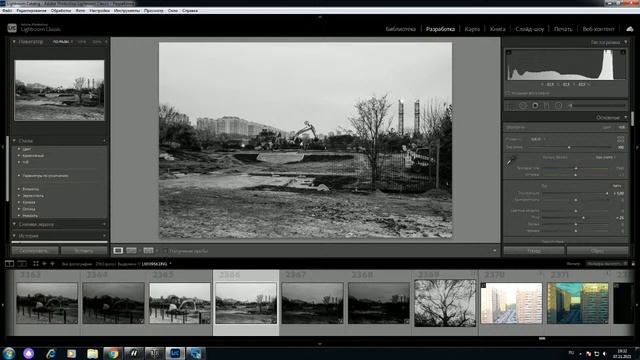Click the cloud sync status icon
Viewport: 640px width, 360px height.
pos(630,29)
